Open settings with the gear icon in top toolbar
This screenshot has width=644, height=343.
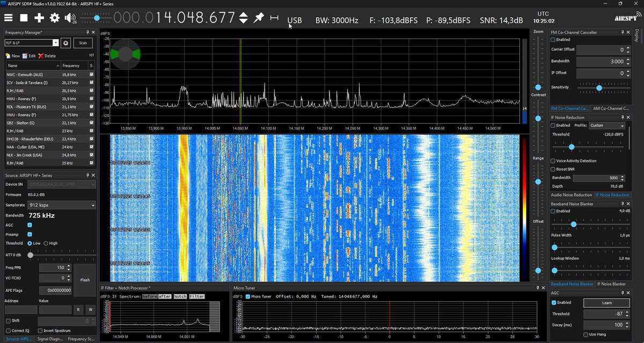point(54,18)
